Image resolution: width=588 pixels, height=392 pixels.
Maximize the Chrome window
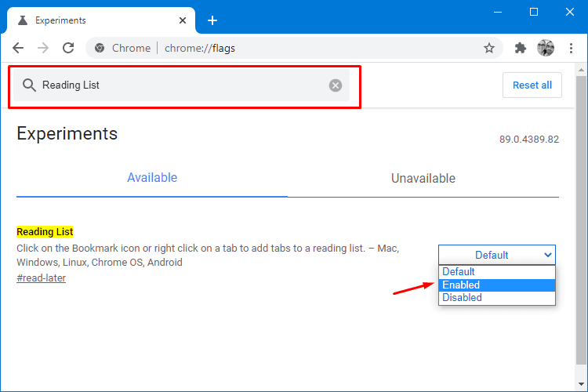tap(534, 13)
